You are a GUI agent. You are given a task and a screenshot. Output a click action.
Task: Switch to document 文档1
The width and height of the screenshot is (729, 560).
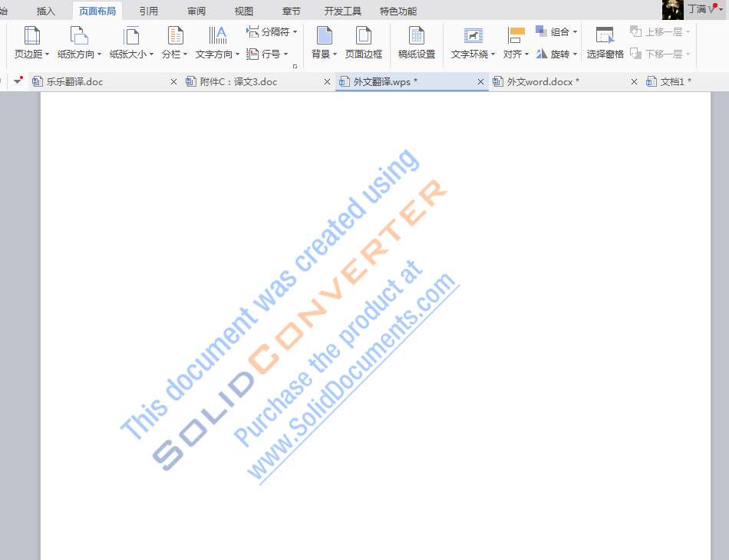pyautogui.click(x=686, y=82)
